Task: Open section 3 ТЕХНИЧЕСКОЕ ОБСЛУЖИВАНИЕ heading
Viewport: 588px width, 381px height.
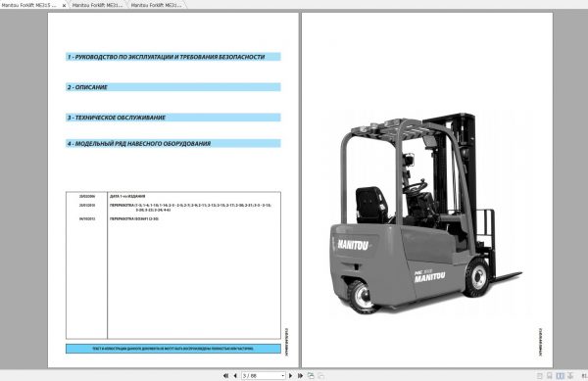Action: click(173, 118)
